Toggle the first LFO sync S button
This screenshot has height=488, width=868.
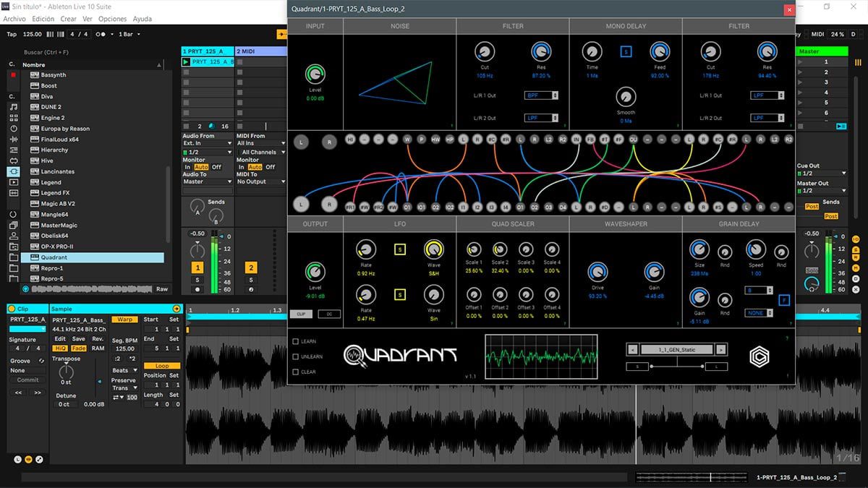(399, 249)
